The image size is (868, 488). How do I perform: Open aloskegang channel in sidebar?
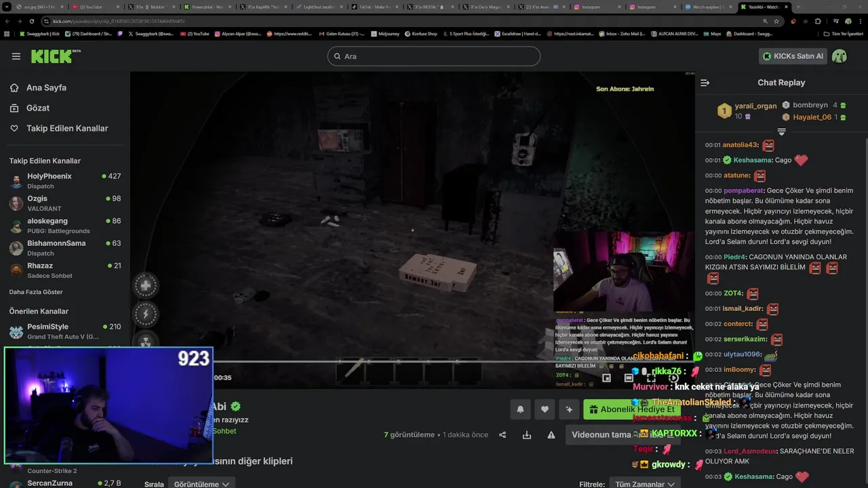pos(65,225)
